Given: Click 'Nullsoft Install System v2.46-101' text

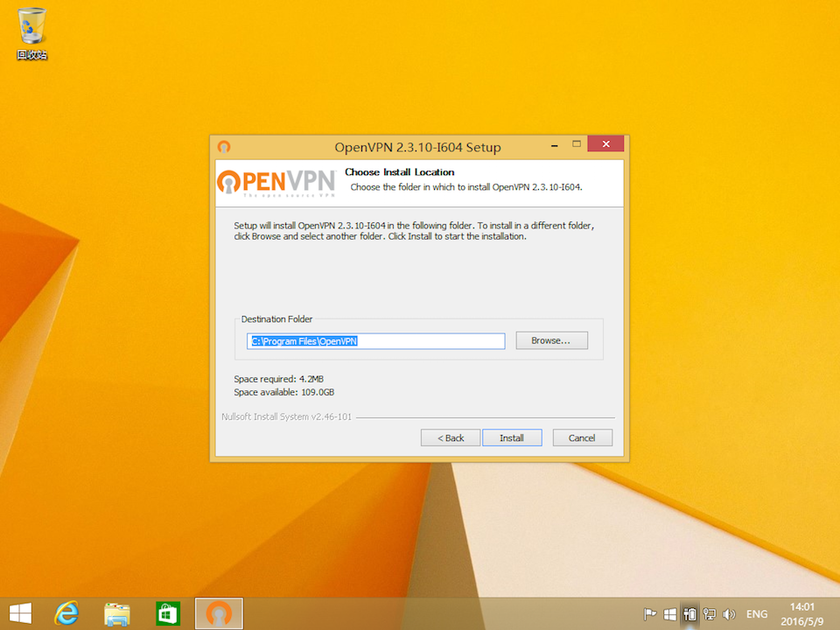Looking at the screenshot, I should (x=287, y=416).
